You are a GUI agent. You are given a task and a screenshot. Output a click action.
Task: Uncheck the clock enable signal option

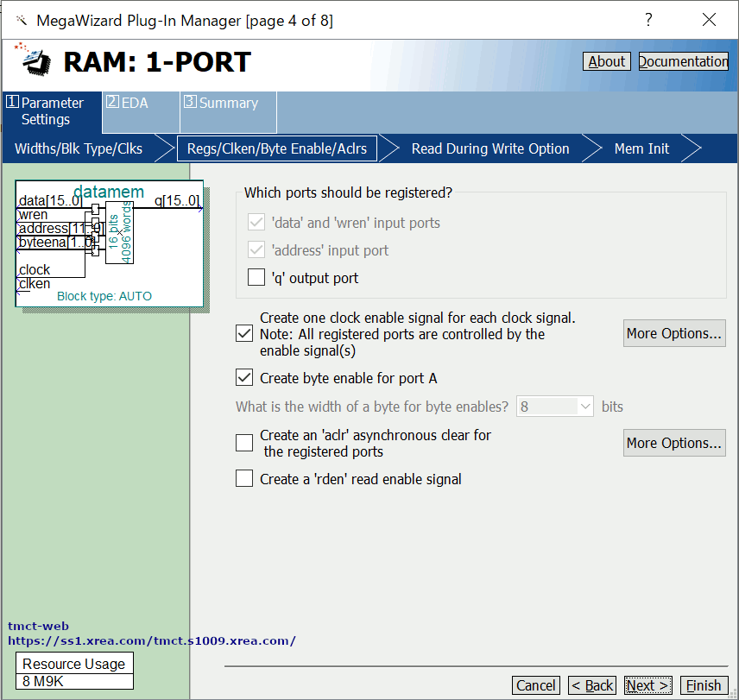click(244, 333)
